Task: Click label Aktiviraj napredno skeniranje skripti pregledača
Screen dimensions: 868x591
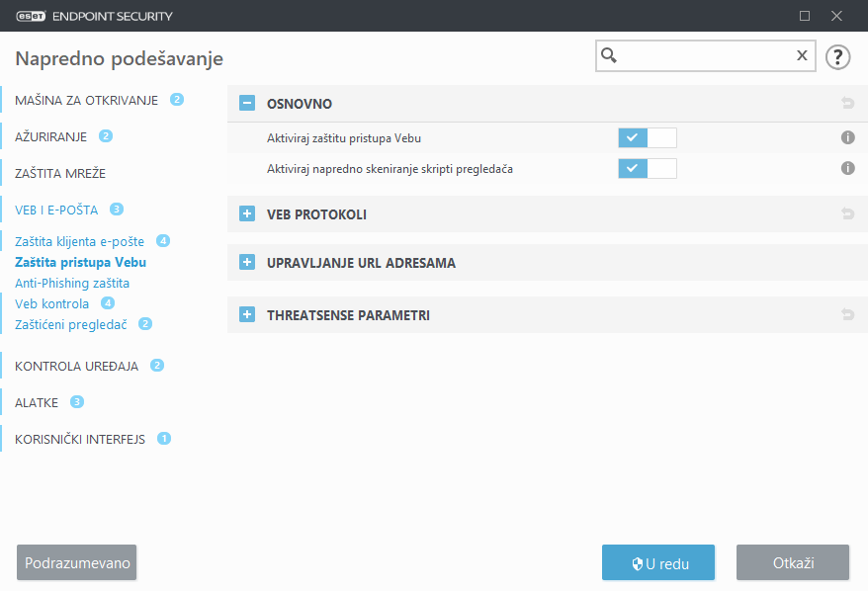Action: 390,169
